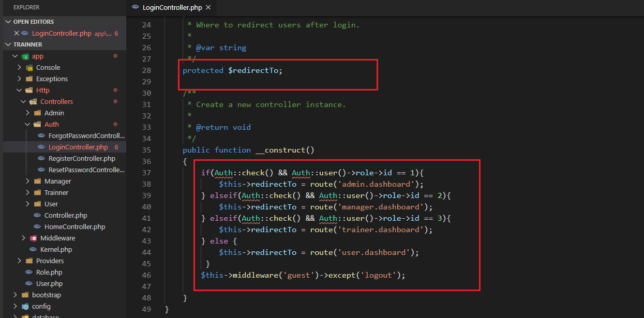Click the green app folder icon
Viewport: 644px width, 318px height.
pos(25,56)
